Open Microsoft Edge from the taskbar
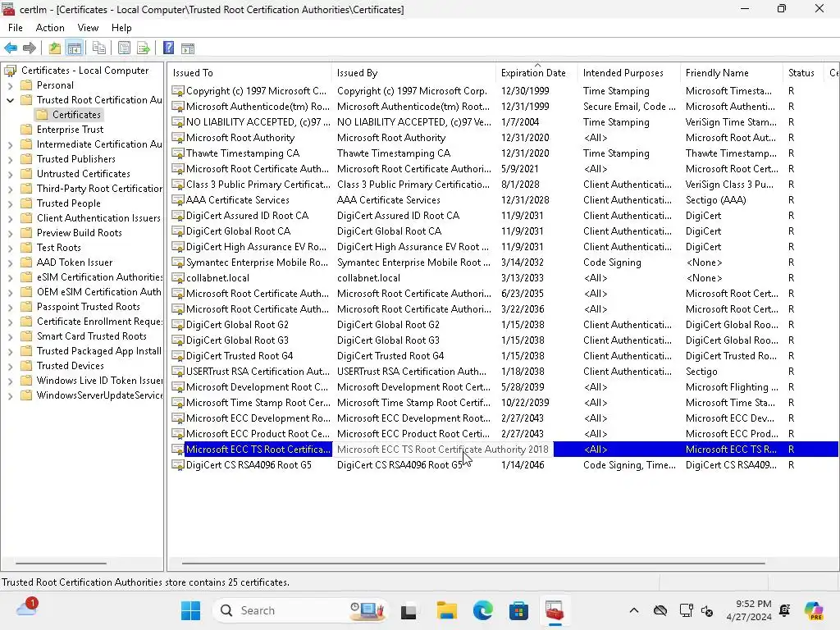This screenshot has width=840, height=630. [x=482, y=610]
